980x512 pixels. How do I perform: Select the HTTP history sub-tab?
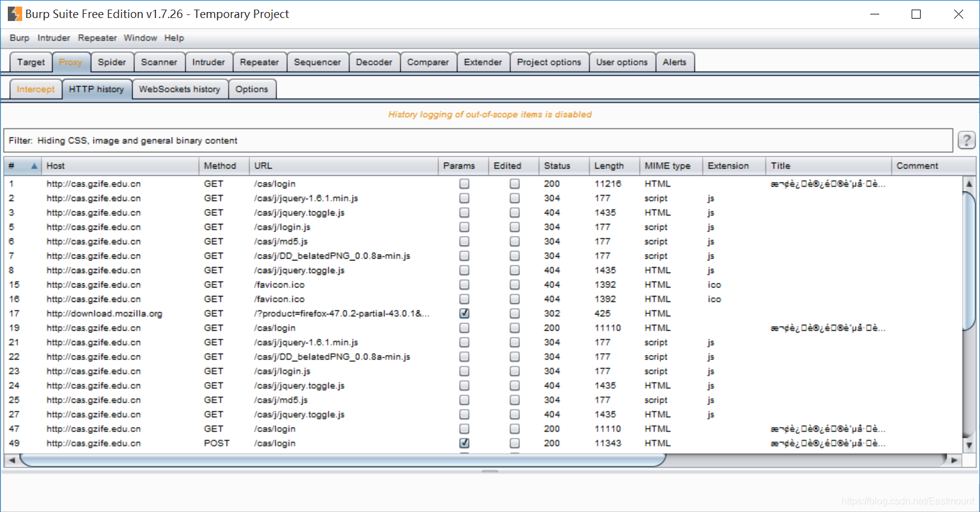pyautogui.click(x=96, y=89)
